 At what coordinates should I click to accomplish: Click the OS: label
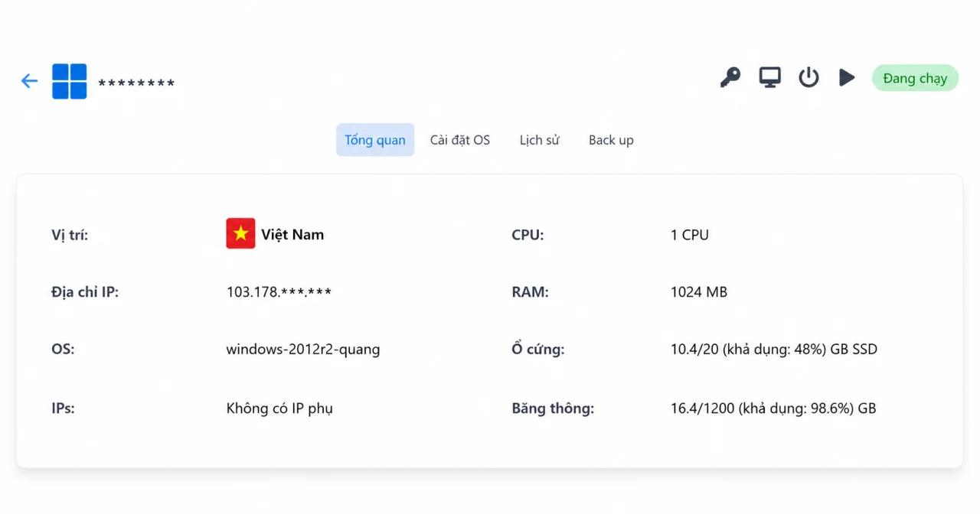(63, 350)
